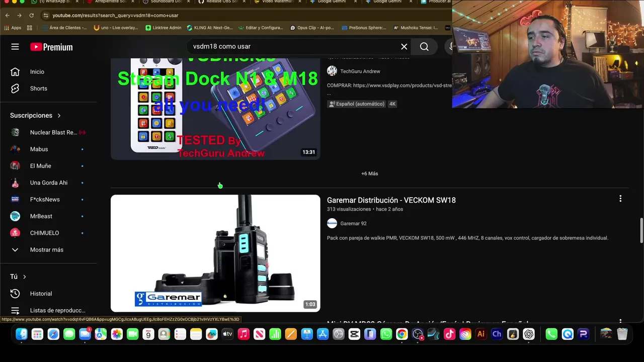Click the browser back arrow
Image resolution: width=644 pixels, height=362 pixels.
coord(8,16)
